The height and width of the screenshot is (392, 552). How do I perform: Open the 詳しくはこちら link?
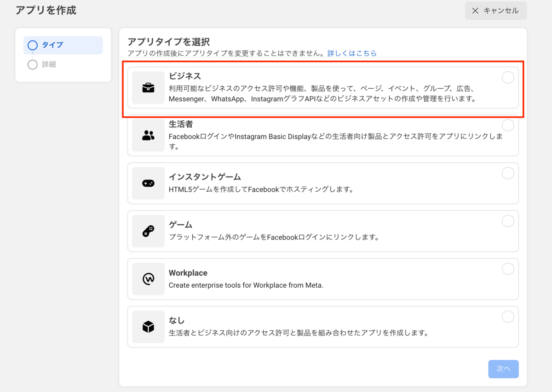tap(352, 53)
